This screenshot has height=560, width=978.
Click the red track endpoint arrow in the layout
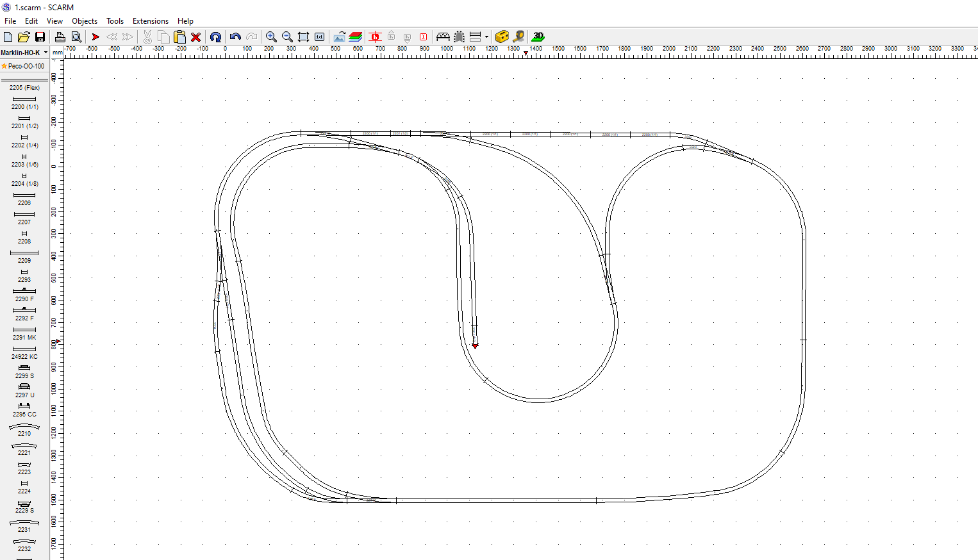475,346
